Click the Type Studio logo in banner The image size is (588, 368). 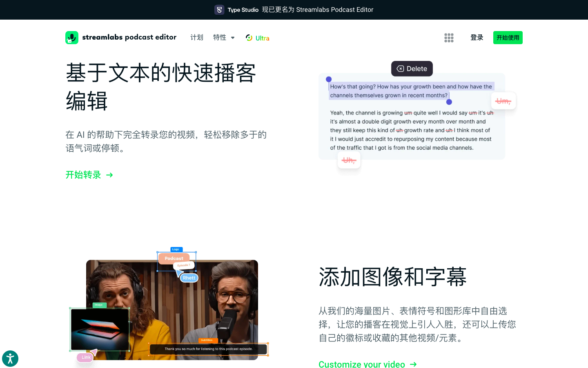237,10
